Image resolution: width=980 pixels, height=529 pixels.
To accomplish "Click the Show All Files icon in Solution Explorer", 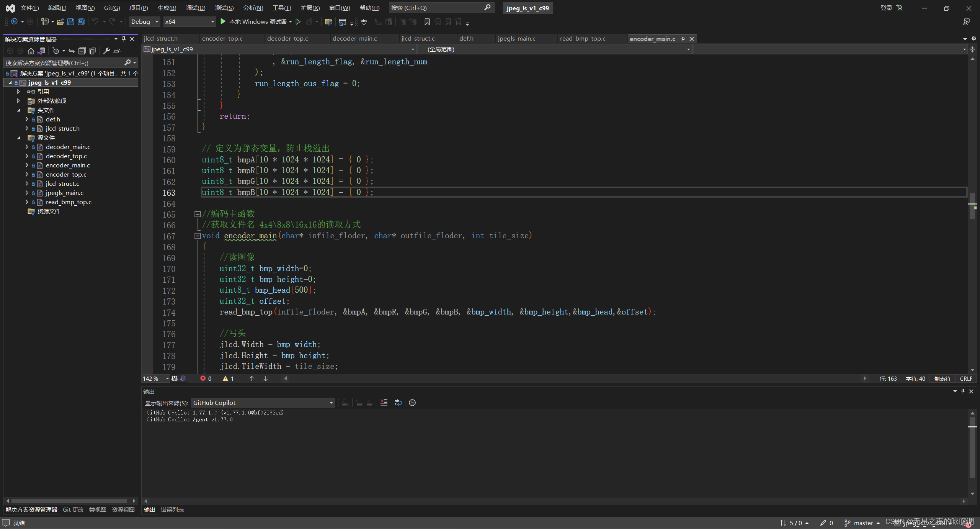I will coord(92,51).
